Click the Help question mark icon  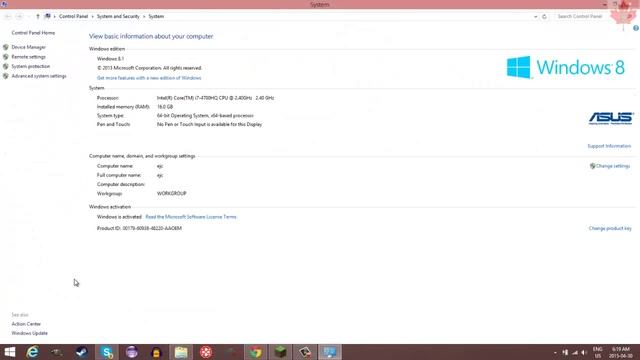[x=636, y=28]
